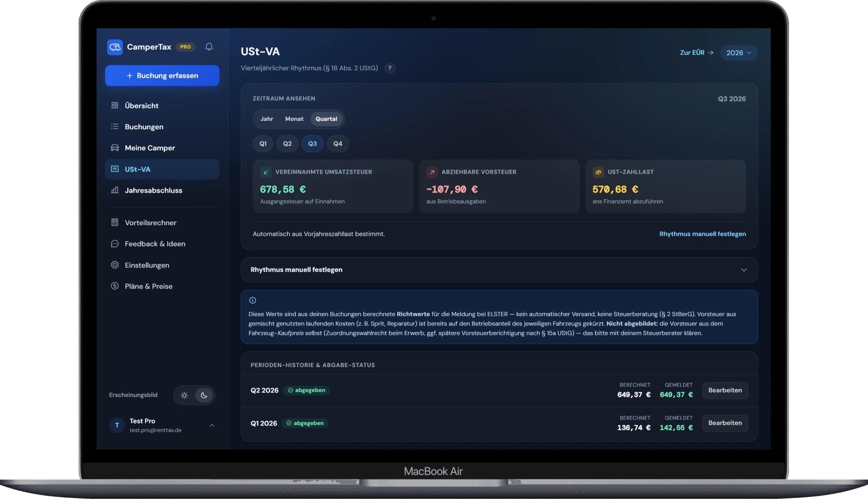
Task: Select quarter Q4
Action: pos(338,144)
